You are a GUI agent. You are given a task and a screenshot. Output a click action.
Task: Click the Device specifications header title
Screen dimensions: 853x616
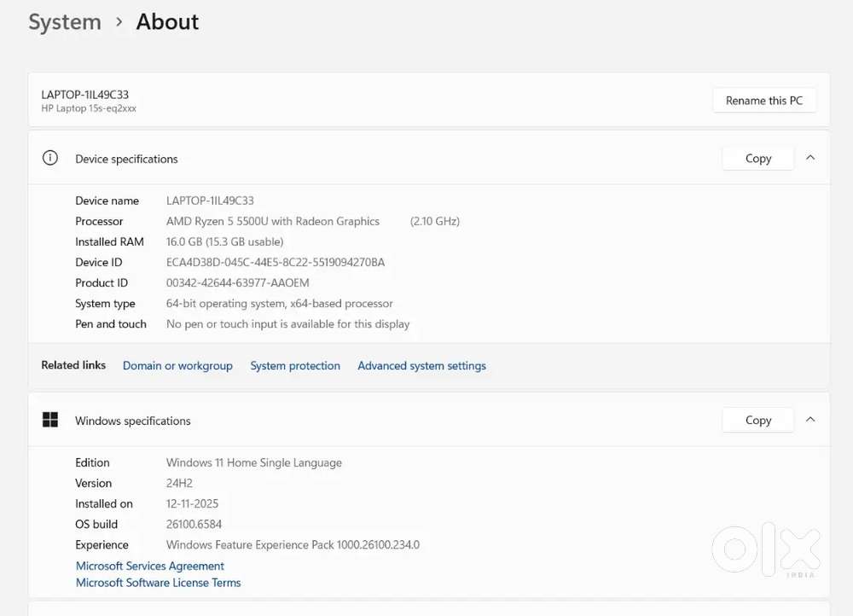click(126, 159)
